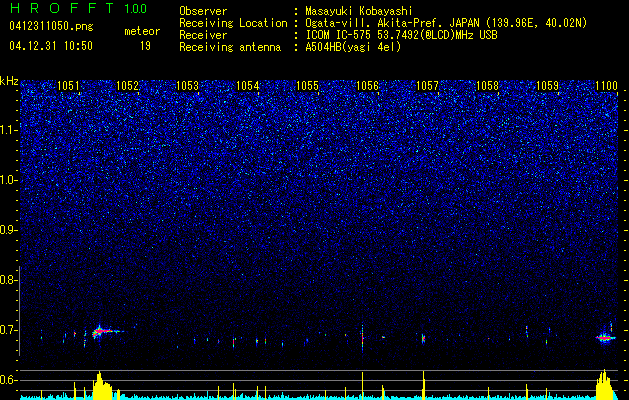Select the Ogata-vill. Akita-Pref. JAPAN location text
Image resolution: width=629 pixels, height=400 pixels.
click(x=444, y=23)
